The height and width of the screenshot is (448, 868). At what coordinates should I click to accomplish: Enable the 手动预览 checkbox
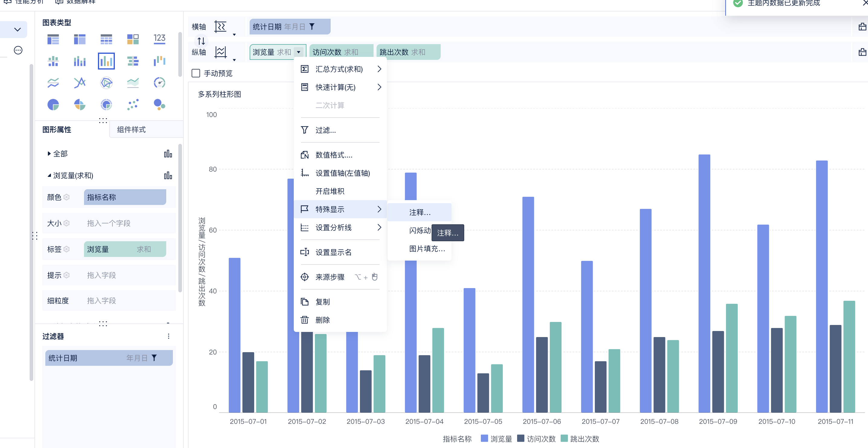[196, 73]
